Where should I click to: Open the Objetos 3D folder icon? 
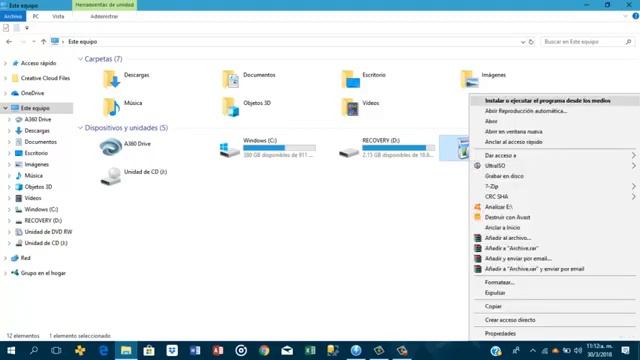231,107
